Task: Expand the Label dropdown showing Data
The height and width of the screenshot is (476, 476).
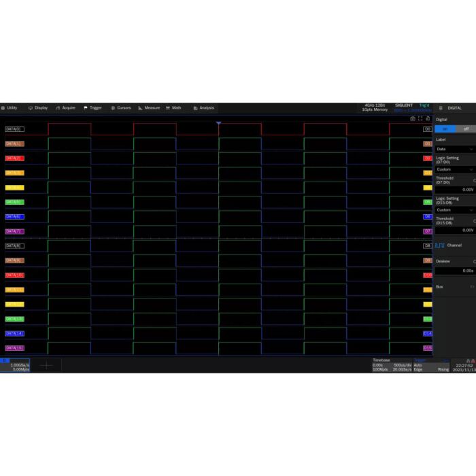Action: click(454, 149)
